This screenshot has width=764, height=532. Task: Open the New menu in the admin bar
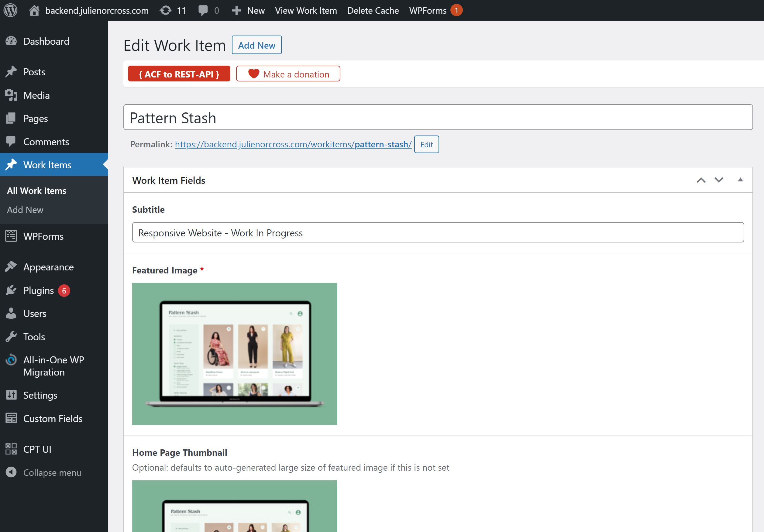249,10
